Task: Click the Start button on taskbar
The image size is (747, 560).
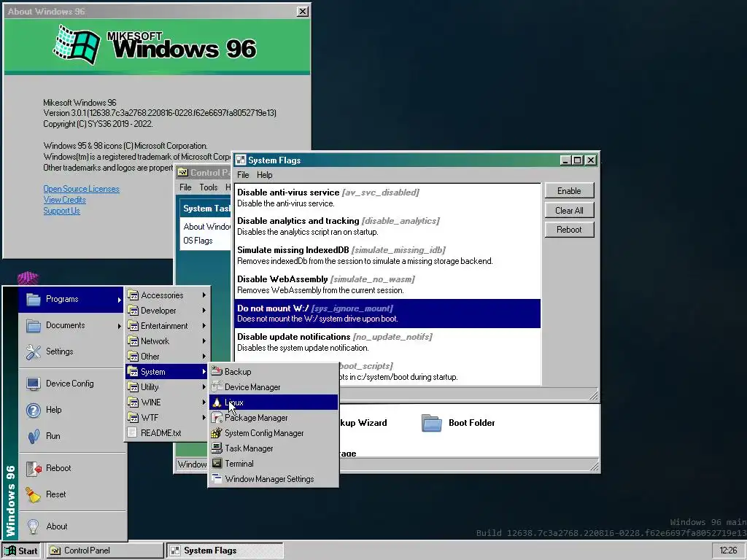Action: point(22,551)
